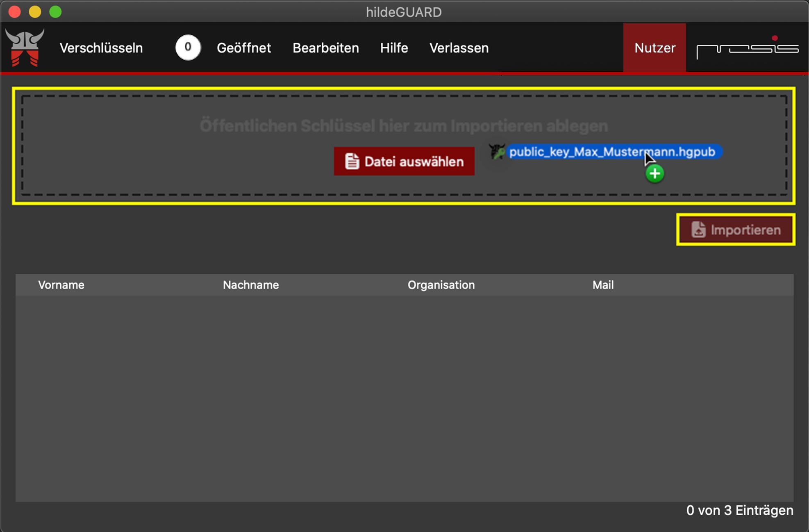Switch to the Nutzer tab

[x=654, y=48]
